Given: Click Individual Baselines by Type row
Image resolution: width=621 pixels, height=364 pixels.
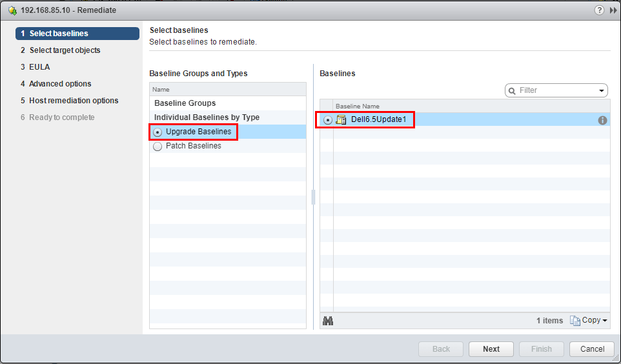Looking at the screenshot, I should (x=228, y=117).
